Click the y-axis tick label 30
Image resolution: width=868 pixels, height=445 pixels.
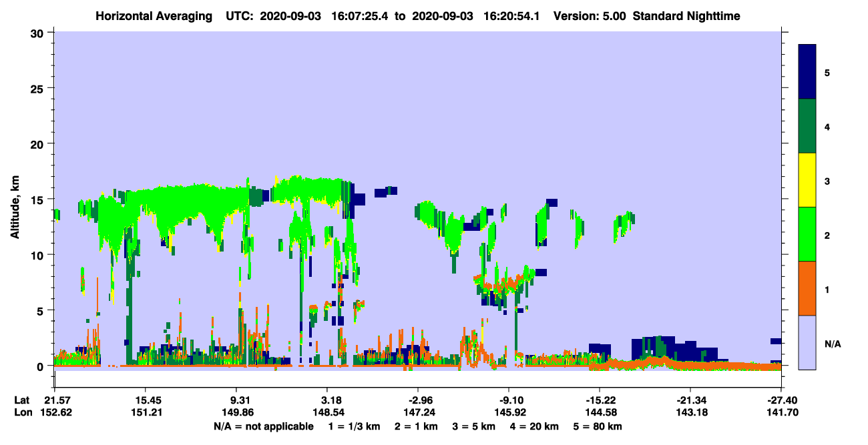38,33
